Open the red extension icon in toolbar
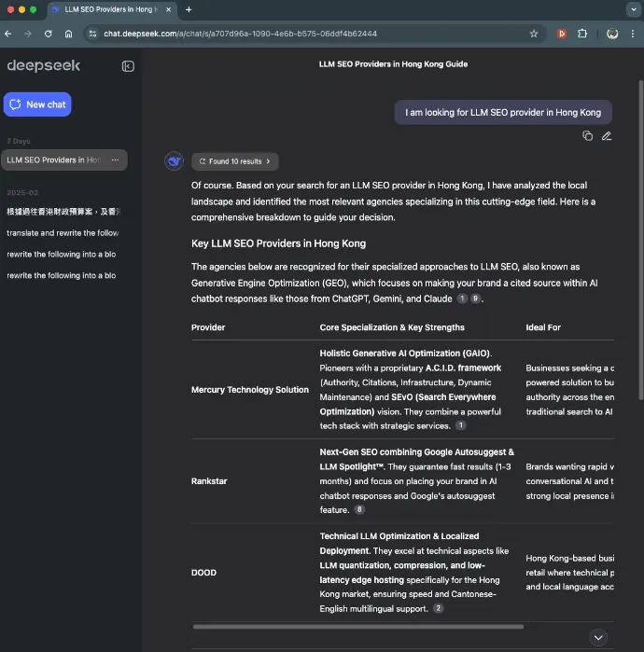This screenshot has width=644, height=652. point(562,34)
